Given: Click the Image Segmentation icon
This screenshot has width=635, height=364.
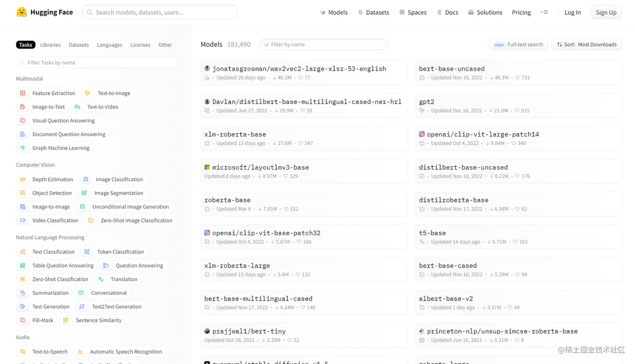Looking at the screenshot, I should (84, 193).
